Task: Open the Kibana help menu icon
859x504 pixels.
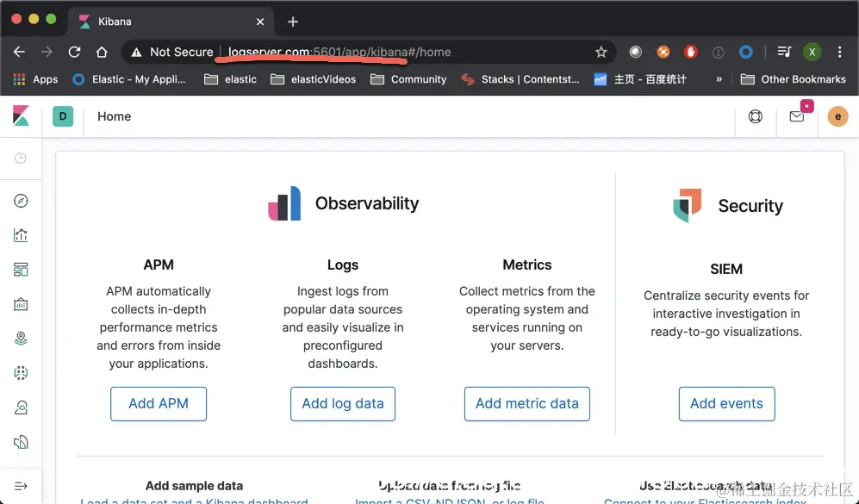Action: click(756, 116)
